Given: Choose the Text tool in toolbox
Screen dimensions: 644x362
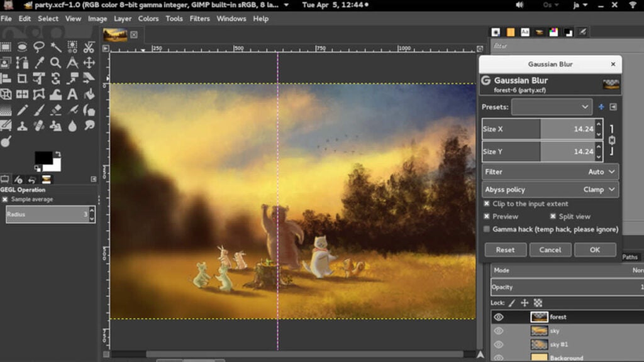Looking at the screenshot, I should (72, 94).
